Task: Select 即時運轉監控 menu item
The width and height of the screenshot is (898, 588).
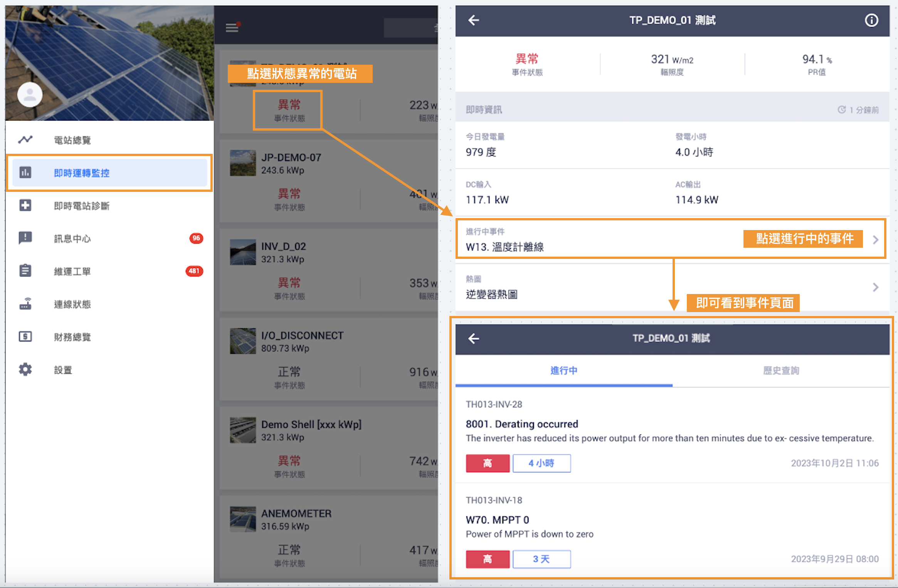Action: pyautogui.click(x=109, y=173)
